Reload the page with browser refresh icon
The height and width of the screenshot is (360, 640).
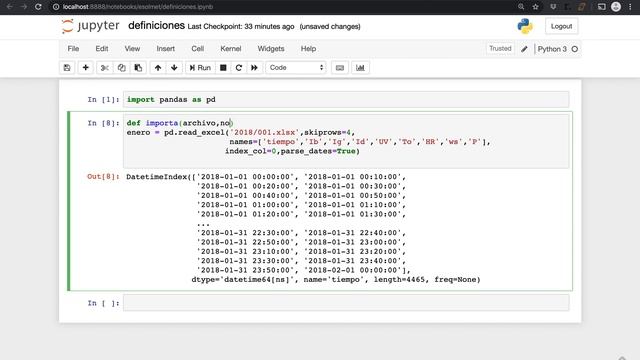[38, 7]
